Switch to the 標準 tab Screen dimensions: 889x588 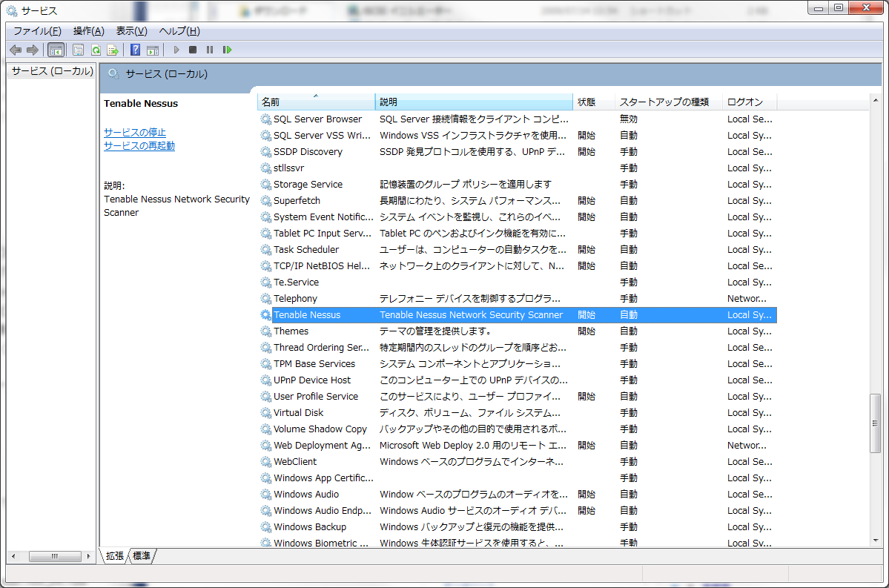tap(142, 555)
